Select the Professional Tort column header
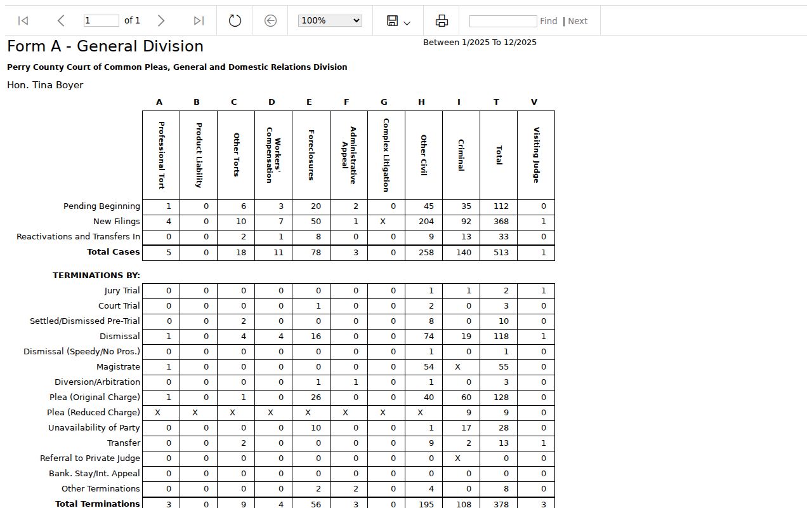 click(x=161, y=155)
